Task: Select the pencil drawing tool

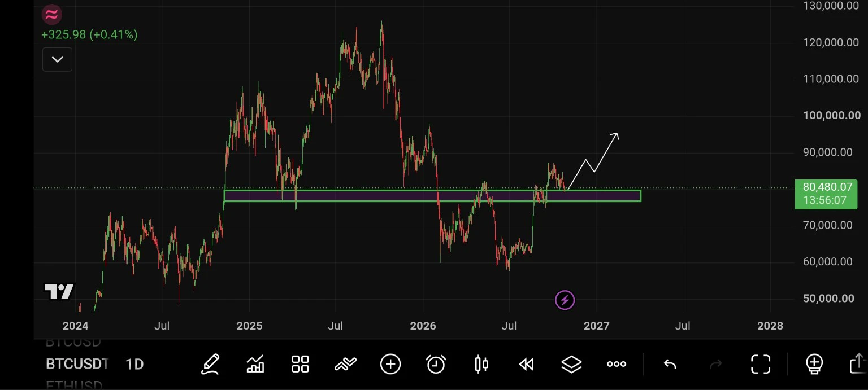Action: pyautogui.click(x=210, y=364)
